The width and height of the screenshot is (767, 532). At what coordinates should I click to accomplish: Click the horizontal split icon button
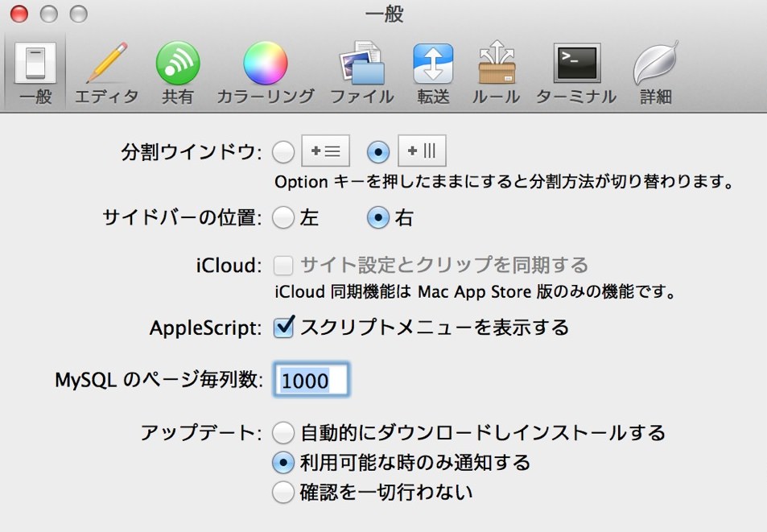coord(325,151)
